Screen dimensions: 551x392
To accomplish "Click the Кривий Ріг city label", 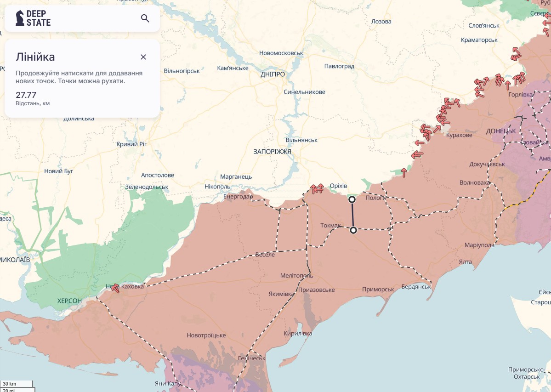I will 131,144.
